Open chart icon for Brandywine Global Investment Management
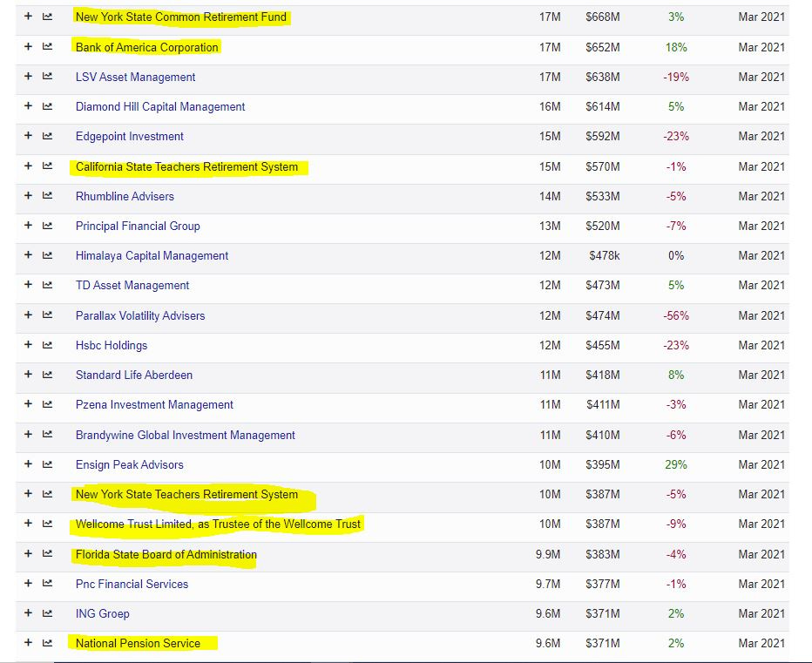Viewport: 812px width, 663px height. pyautogui.click(x=47, y=435)
